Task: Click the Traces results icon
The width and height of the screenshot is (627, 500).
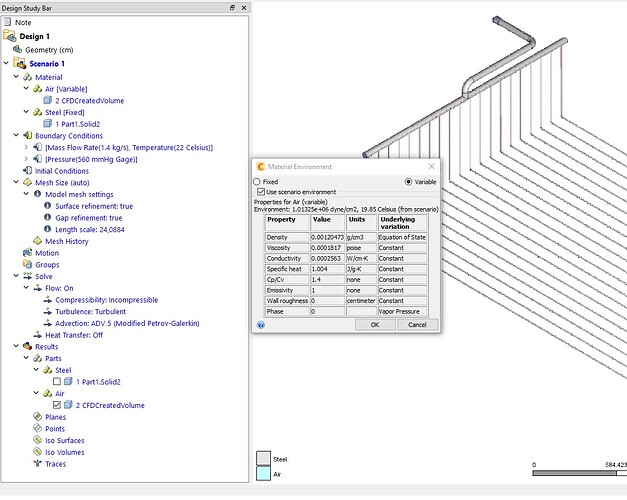Action: [x=35, y=464]
